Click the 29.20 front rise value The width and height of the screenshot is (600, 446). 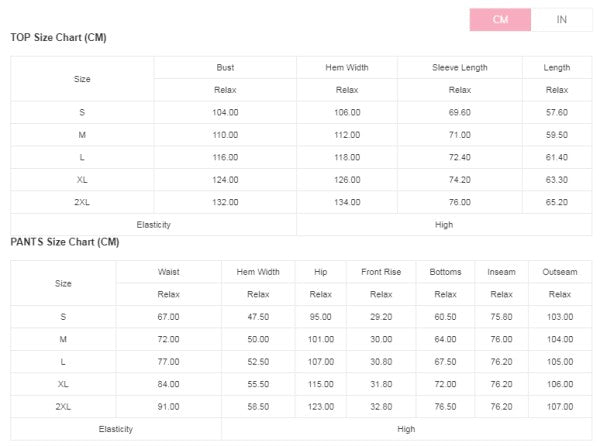(380, 317)
